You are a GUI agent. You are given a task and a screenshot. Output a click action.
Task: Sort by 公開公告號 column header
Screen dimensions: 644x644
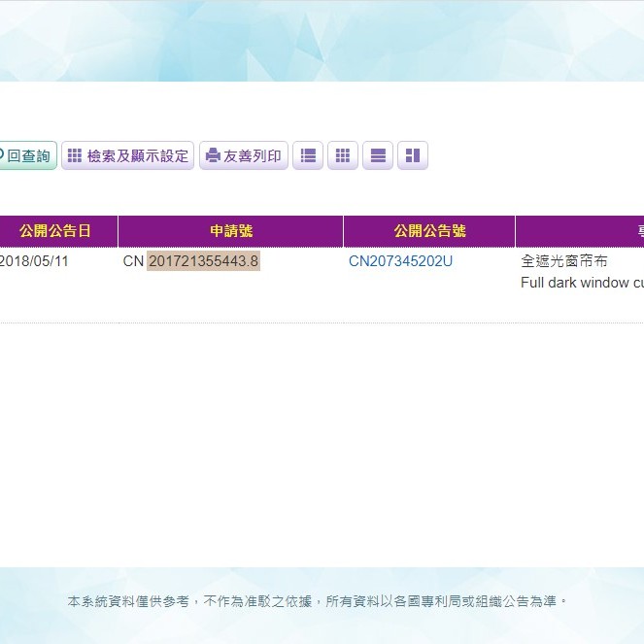[x=429, y=231]
